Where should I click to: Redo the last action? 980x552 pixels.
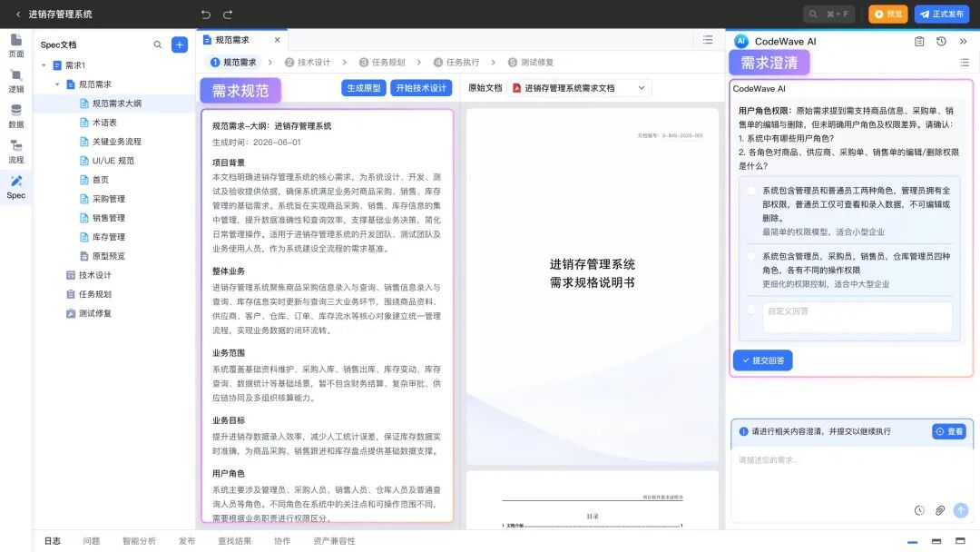pos(228,14)
